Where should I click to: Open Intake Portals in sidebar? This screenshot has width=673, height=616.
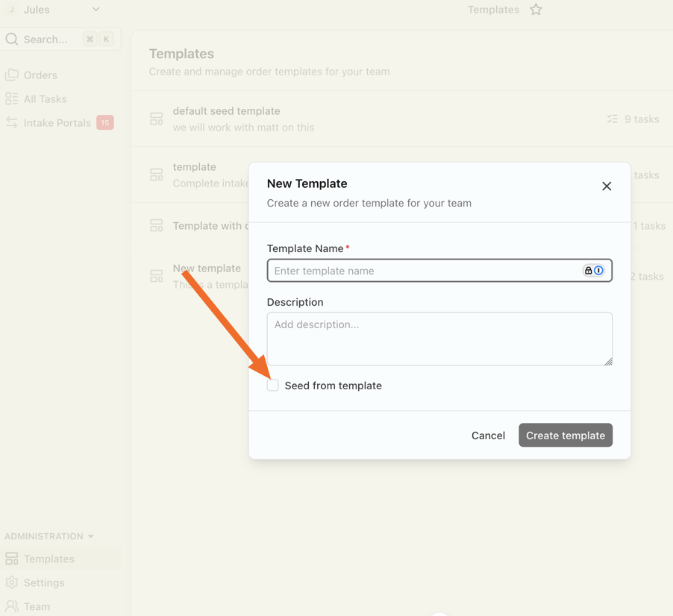click(x=57, y=123)
